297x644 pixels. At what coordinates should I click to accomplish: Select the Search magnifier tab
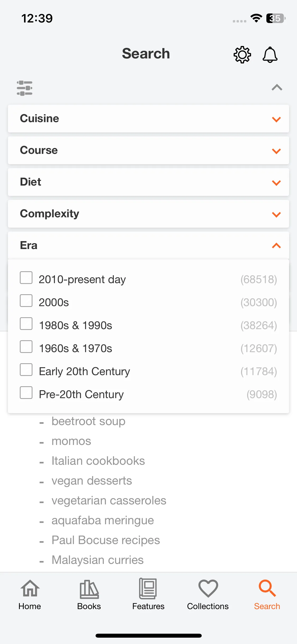[x=267, y=588]
